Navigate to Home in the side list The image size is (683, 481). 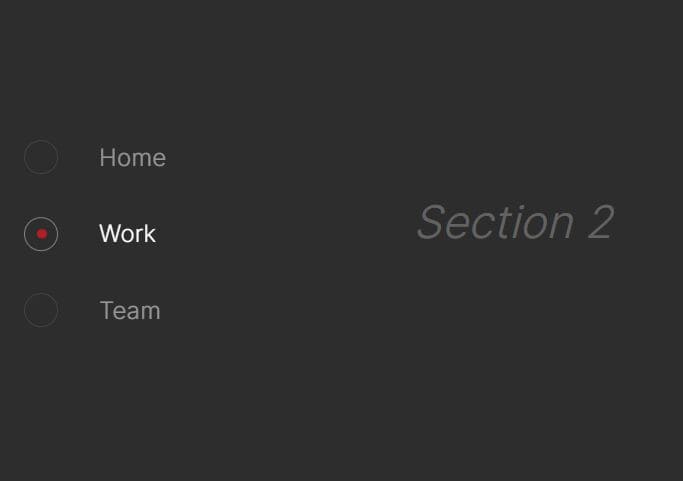tap(132, 157)
